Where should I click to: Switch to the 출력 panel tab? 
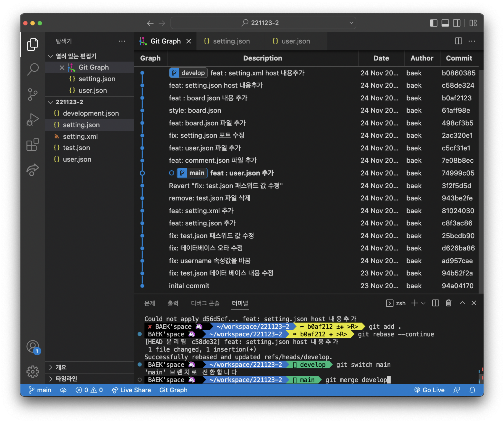click(173, 303)
